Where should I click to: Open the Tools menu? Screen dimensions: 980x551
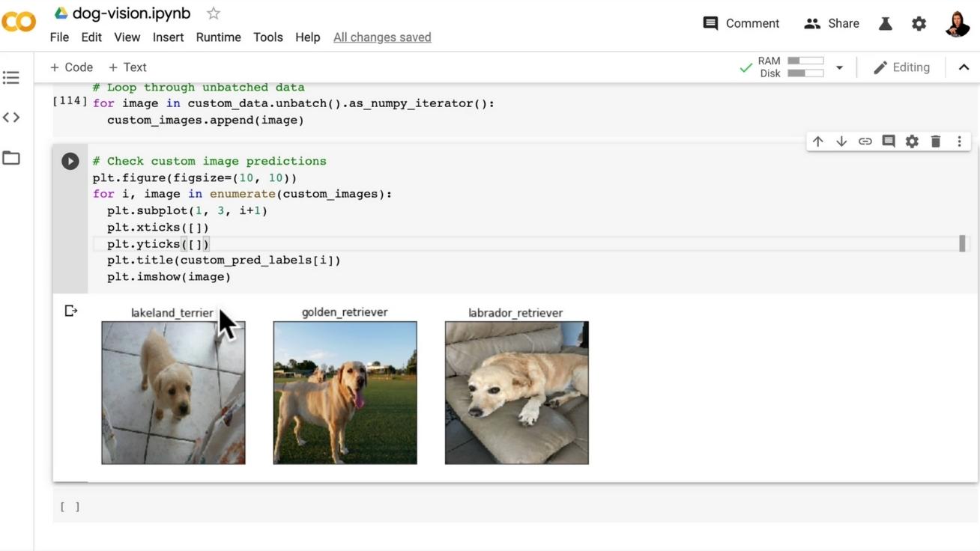point(267,37)
